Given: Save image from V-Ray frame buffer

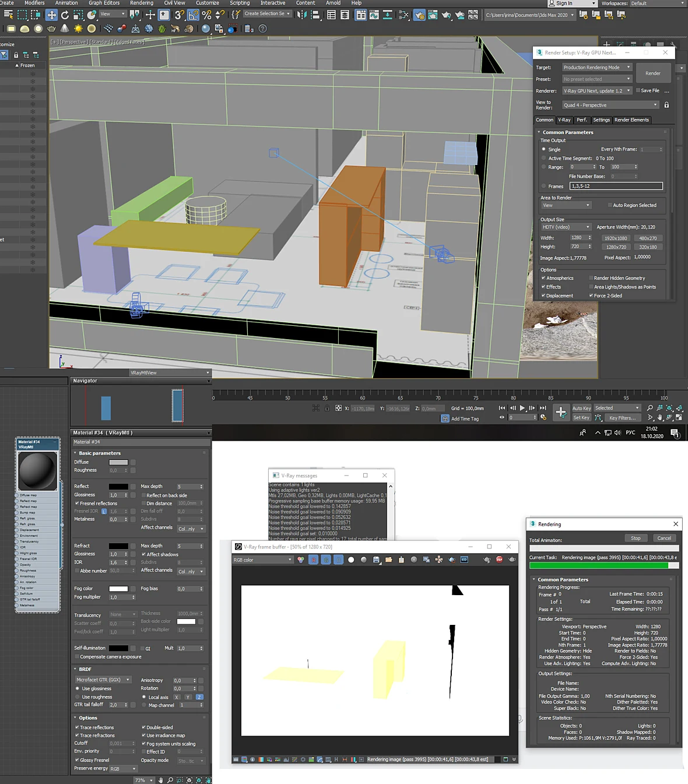Looking at the screenshot, I should point(376,560).
